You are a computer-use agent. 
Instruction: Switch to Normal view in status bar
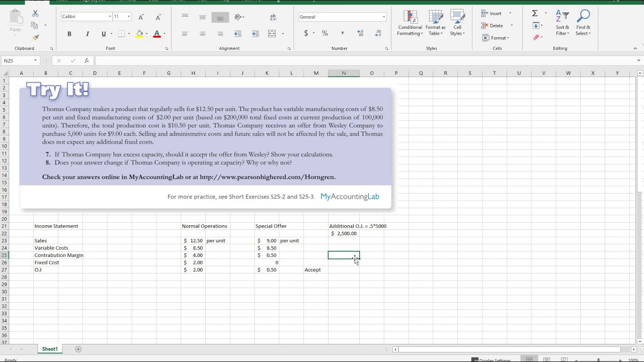(529, 360)
